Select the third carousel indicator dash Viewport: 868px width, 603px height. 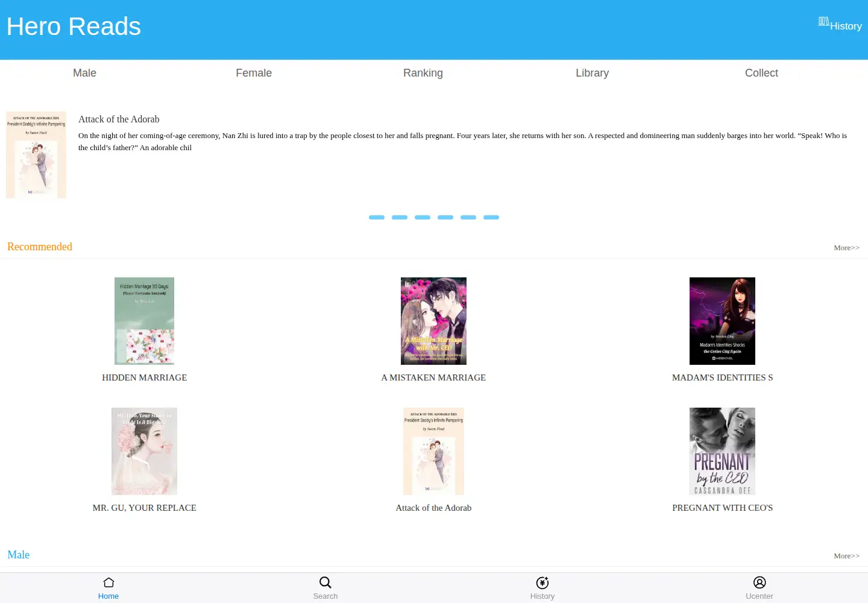423,217
